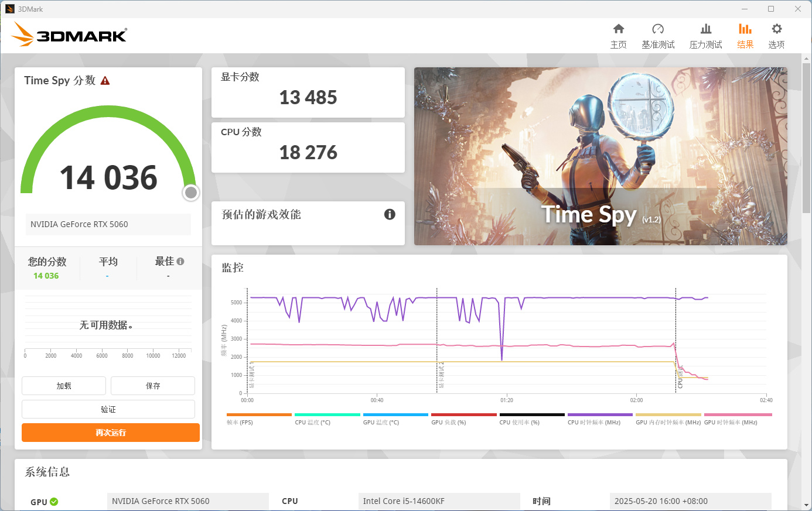
Task: Switch to the 结果 tab
Action: pyautogui.click(x=745, y=36)
